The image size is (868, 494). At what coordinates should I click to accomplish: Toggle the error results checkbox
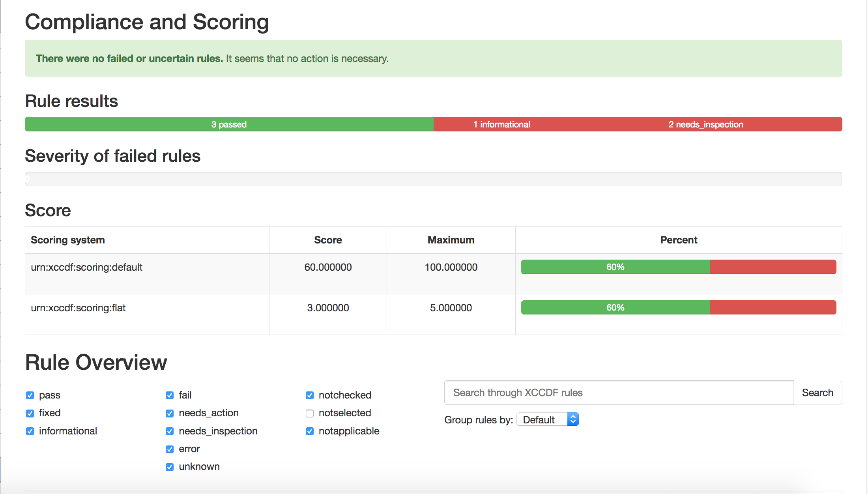coord(170,449)
